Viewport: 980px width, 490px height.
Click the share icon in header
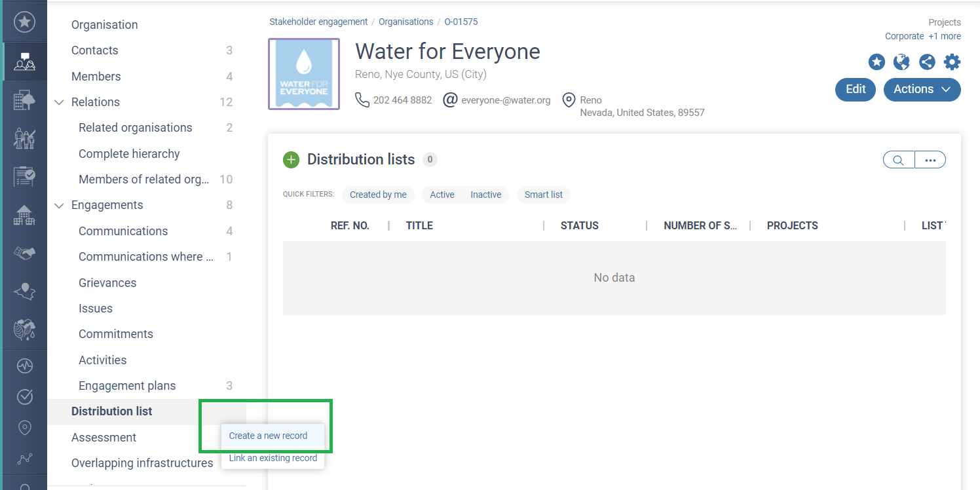[926, 62]
